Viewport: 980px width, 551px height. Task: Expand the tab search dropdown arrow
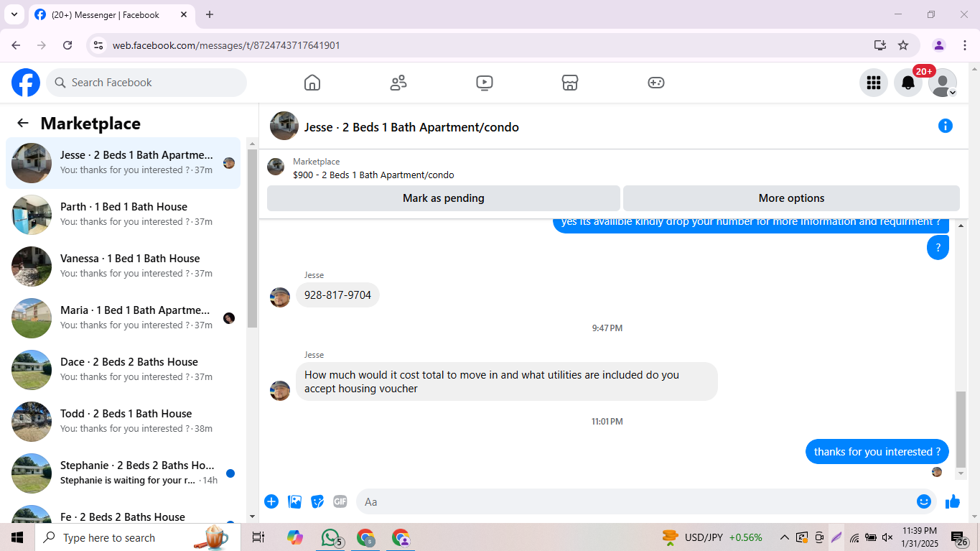click(14, 14)
